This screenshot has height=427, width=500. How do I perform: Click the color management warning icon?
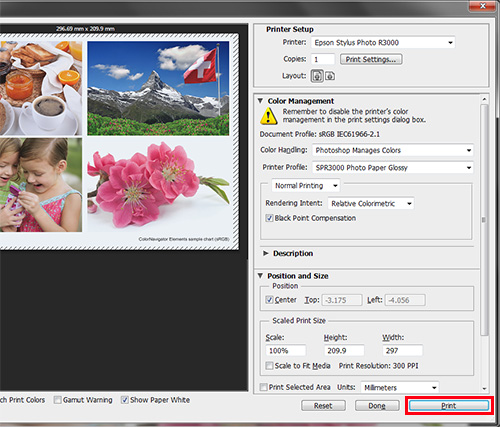tap(269, 116)
